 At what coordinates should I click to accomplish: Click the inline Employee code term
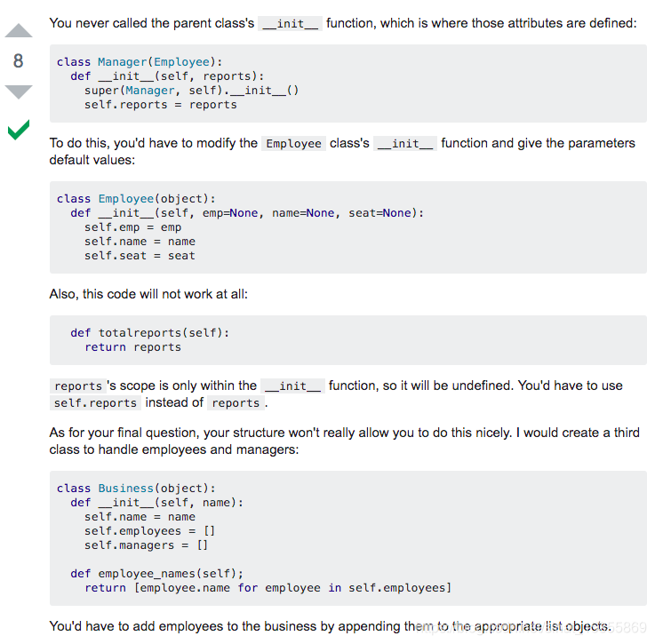[x=293, y=144]
